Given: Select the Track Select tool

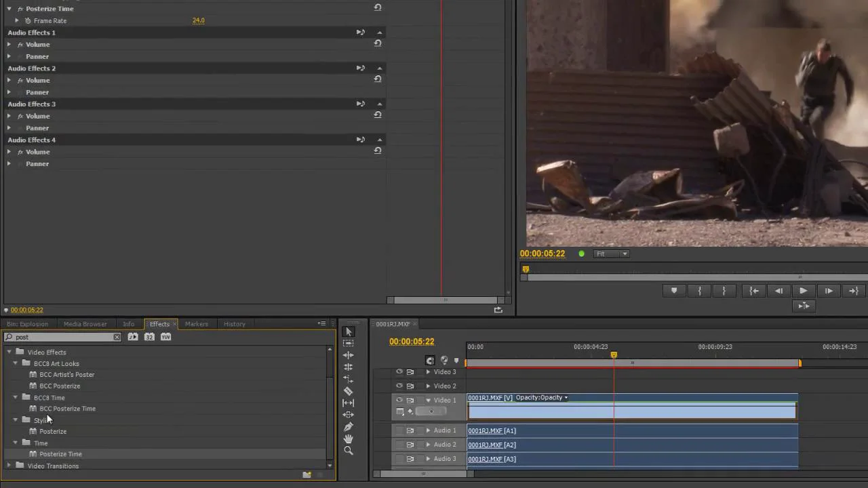Looking at the screenshot, I should (x=349, y=343).
